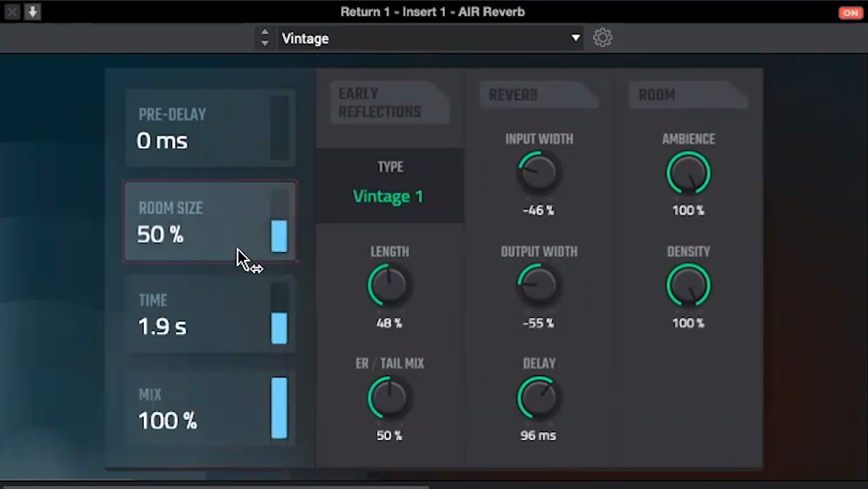Click the DENSITY knob
868x489 pixels.
tap(688, 284)
